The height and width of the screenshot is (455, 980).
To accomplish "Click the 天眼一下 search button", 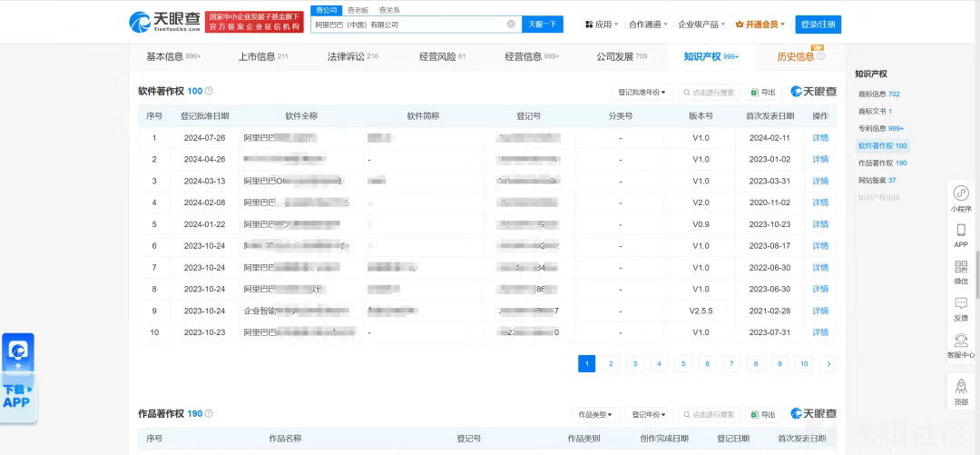I will click(x=542, y=25).
